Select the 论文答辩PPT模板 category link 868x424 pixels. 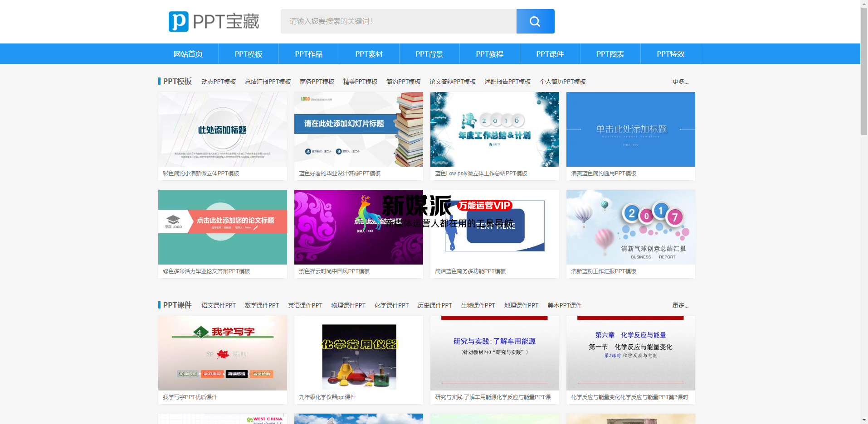pyautogui.click(x=453, y=82)
